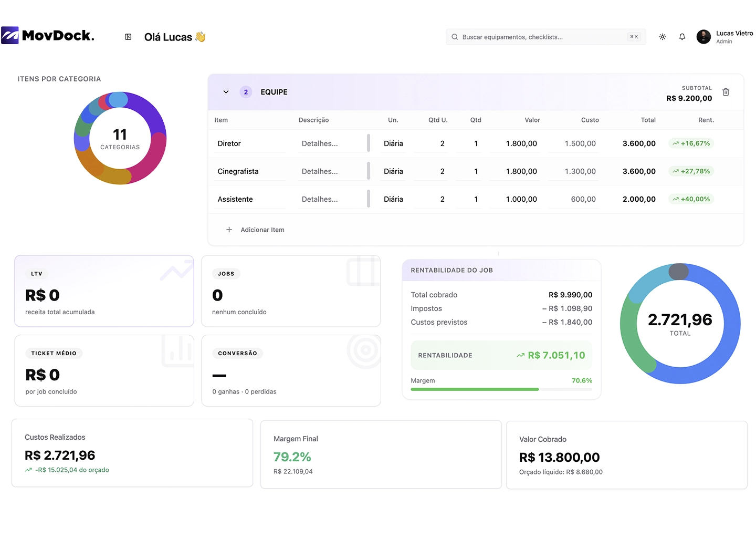
Task: Open Lucas Vietro Admin account menu
Action: coord(734,37)
